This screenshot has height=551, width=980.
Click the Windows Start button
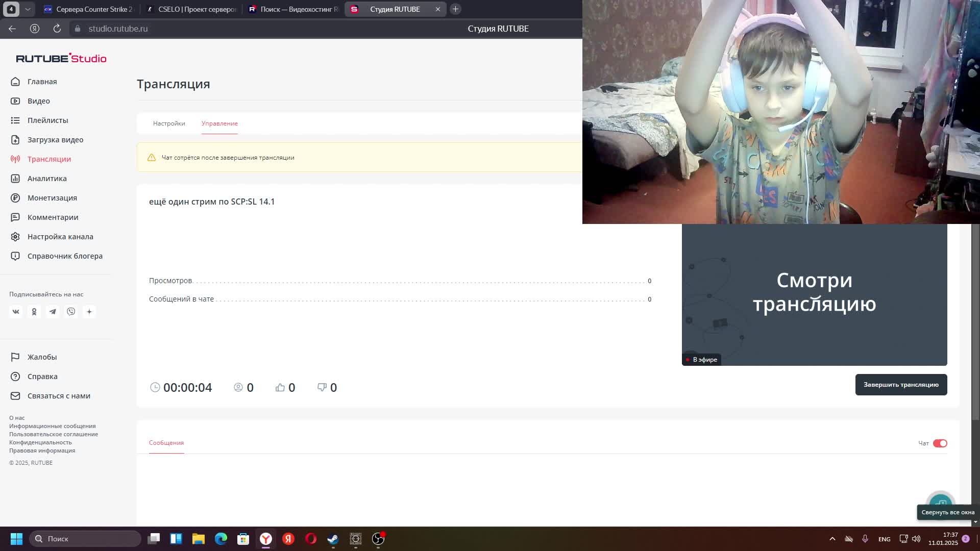coord(16,539)
